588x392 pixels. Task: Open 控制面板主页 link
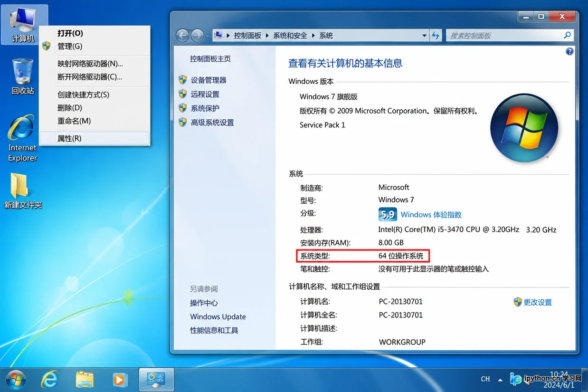(210, 59)
